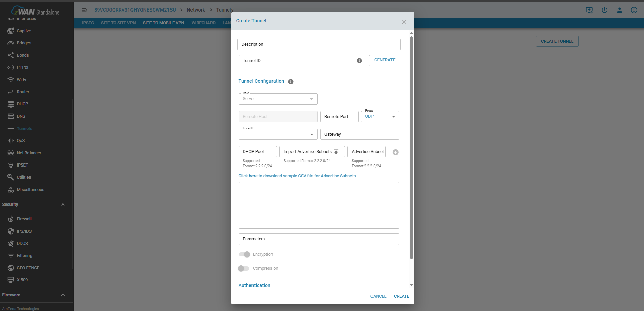Enable the Compression switch
The image size is (644, 311).
click(243, 268)
